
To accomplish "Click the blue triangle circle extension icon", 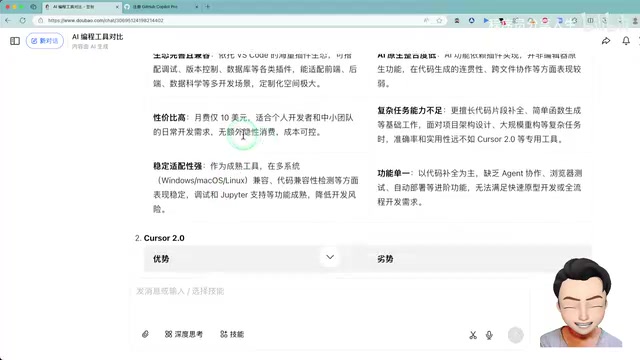I will tap(471, 20).
